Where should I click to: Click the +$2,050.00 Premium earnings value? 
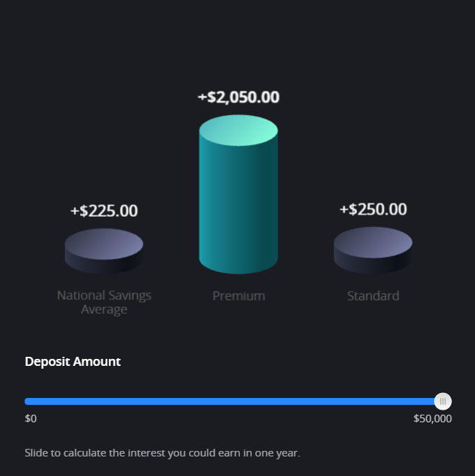click(239, 97)
